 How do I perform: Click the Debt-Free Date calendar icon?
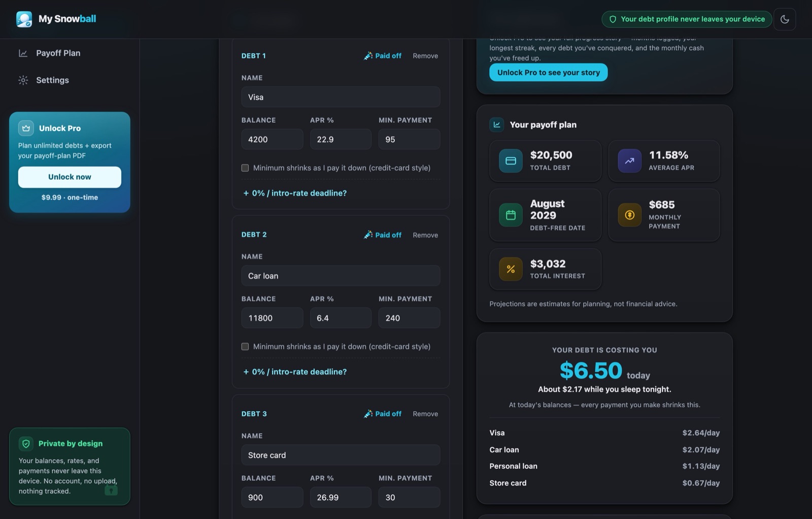point(511,215)
